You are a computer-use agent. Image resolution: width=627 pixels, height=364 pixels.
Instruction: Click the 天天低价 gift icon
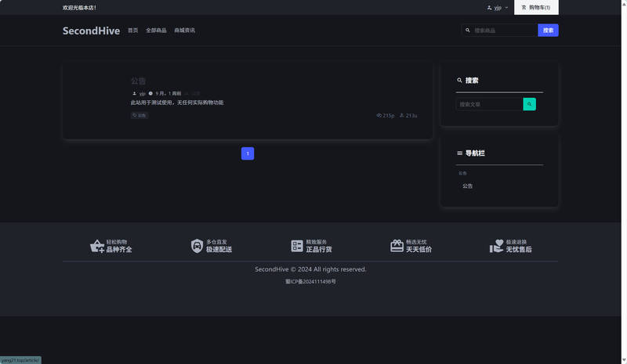(x=397, y=246)
